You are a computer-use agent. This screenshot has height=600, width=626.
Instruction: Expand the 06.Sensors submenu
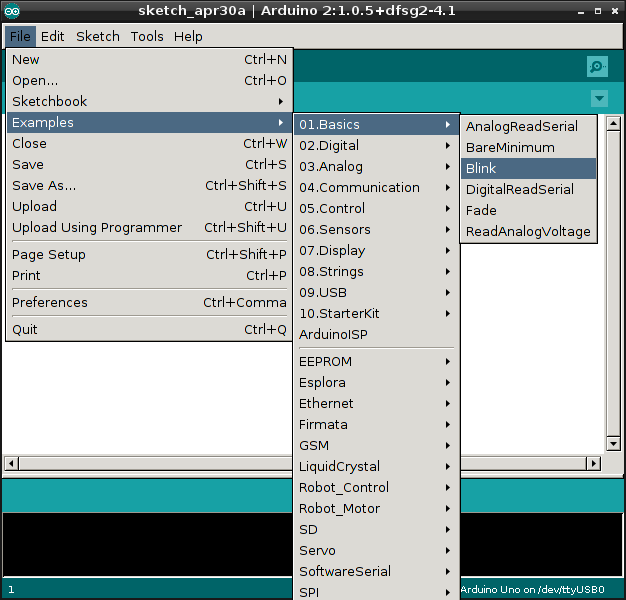tap(376, 230)
